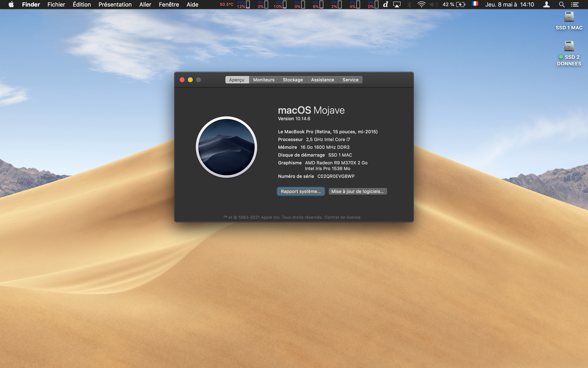Screen dimensions: 588x368
Task: Switch to the Stockage tab
Action: [293, 80]
